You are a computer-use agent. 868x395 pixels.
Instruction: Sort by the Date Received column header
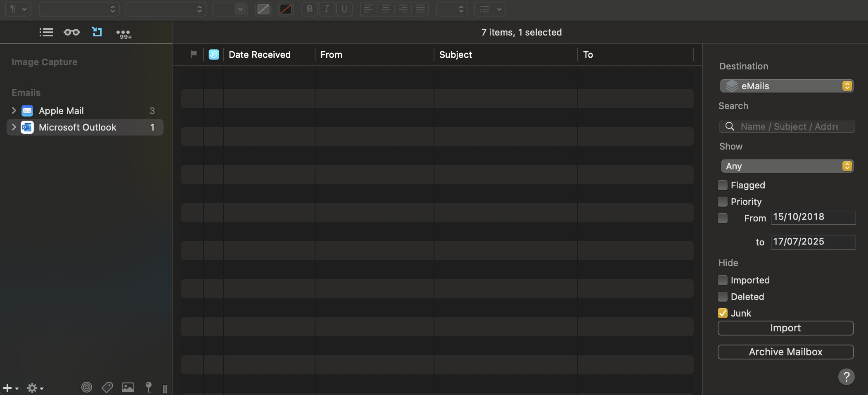[x=260, y=55]
